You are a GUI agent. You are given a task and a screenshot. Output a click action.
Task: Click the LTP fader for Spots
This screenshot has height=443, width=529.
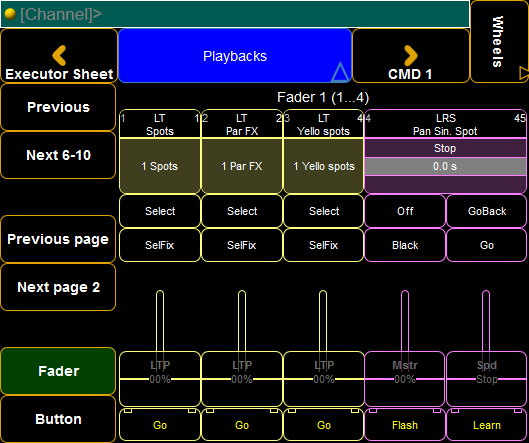tap(160, 379)
